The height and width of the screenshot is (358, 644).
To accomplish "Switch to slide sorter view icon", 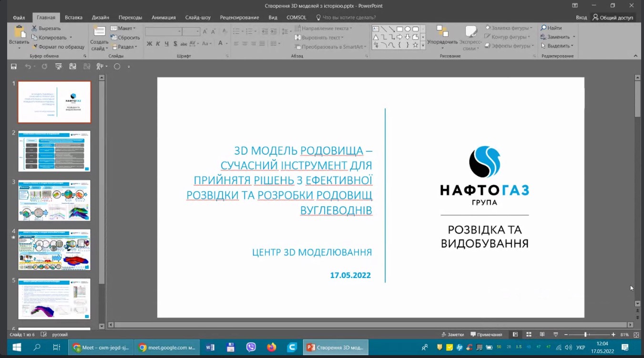I will 529,334.
